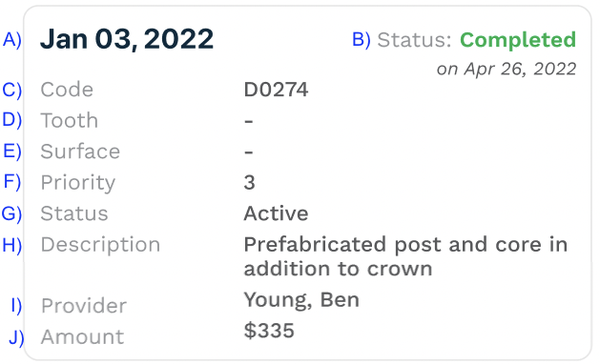Screen dimensions: 600x364
Task: Select the priority value 3
Action: pyautogui.click(x=250, y=182)
